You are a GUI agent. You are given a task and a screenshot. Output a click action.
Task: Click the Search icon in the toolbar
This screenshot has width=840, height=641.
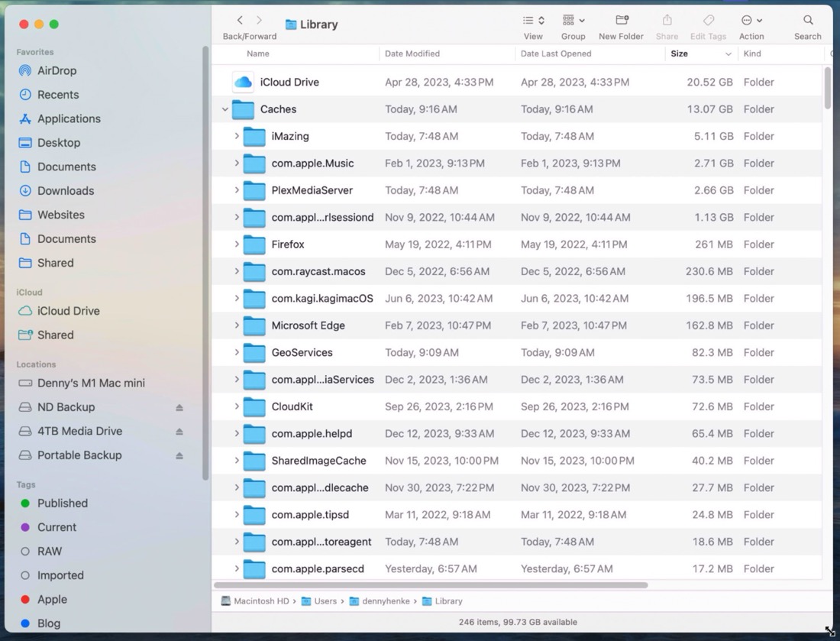coord(807,21)
